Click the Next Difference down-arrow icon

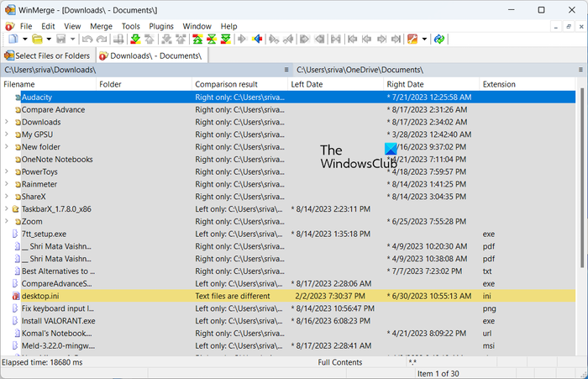135,39
